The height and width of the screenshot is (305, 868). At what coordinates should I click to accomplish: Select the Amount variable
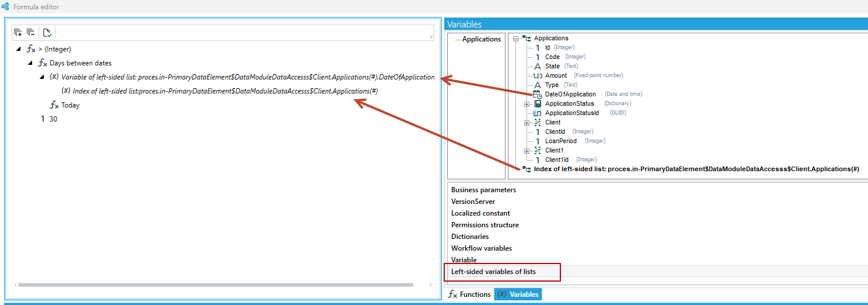(x=556, y=76)
